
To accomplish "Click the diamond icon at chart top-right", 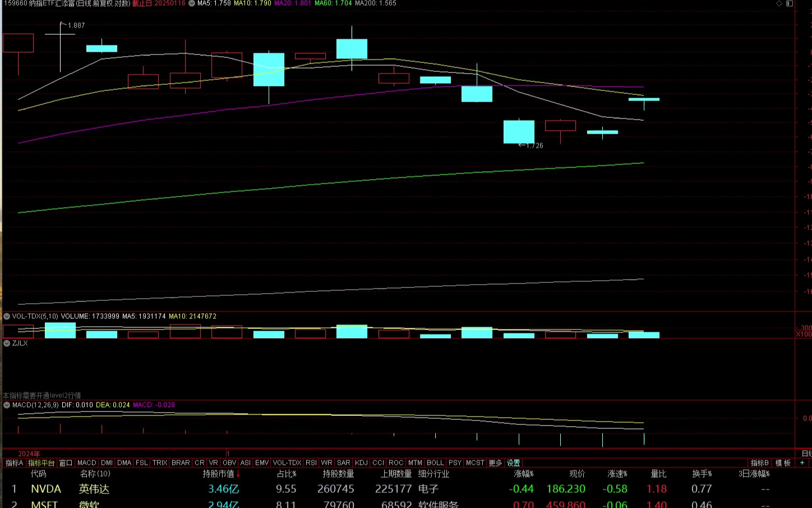I will coord(779,3).
